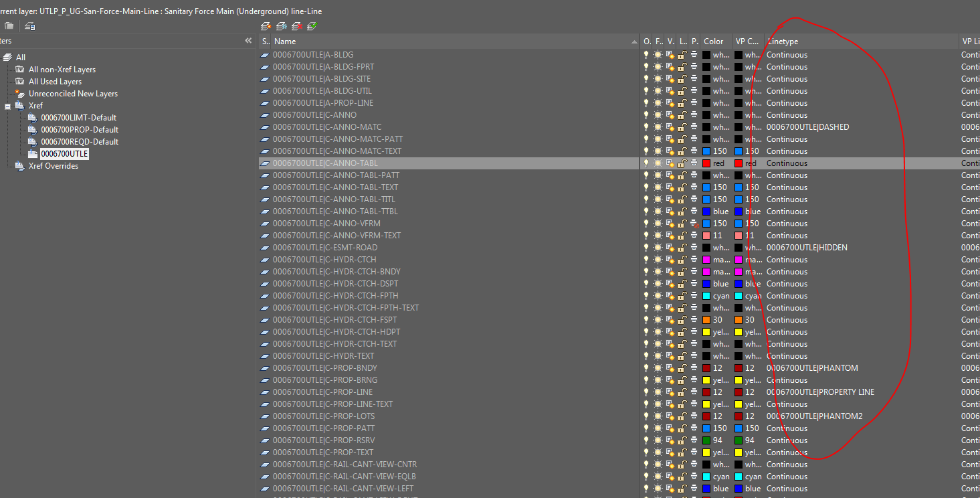Click the Xref Overrides filter icon
The height and width of the screenshot is (498, 980).
click(x=20, y=166)
